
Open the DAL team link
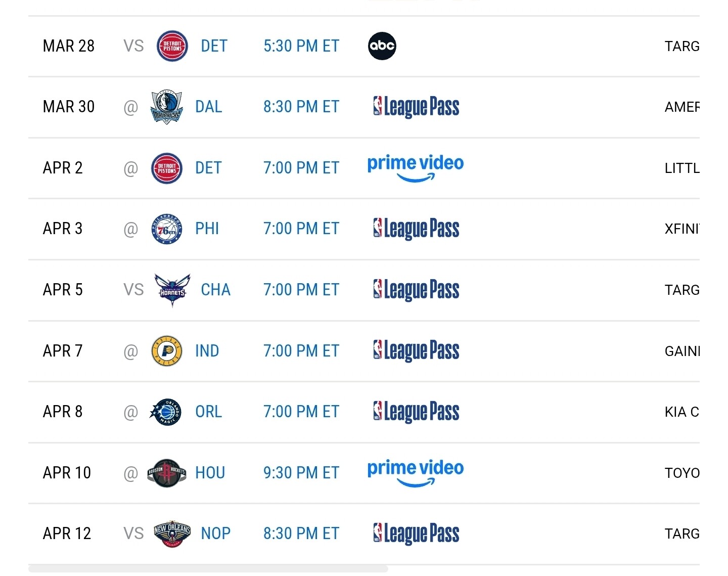[208, 107]
